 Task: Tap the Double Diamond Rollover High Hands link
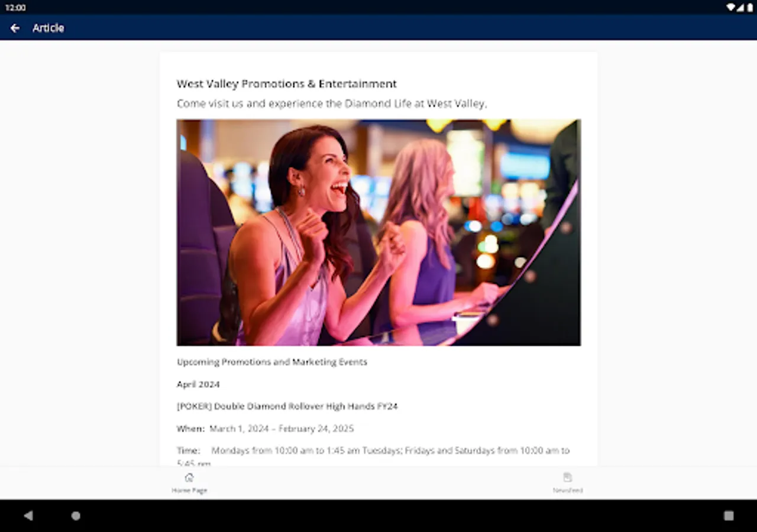pyautogui.click(x=287, y=406)
